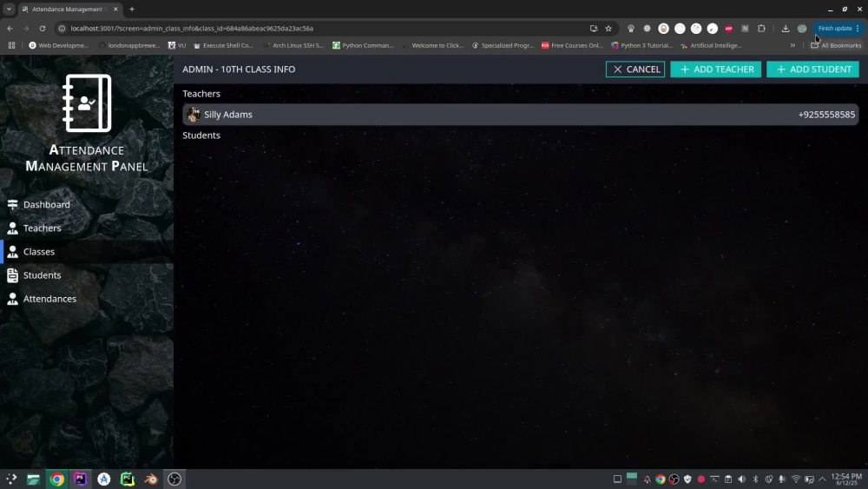Open PhpStorm from the taskbar
The width and height of the screenshot is (868, 489).
click(80, 479)
